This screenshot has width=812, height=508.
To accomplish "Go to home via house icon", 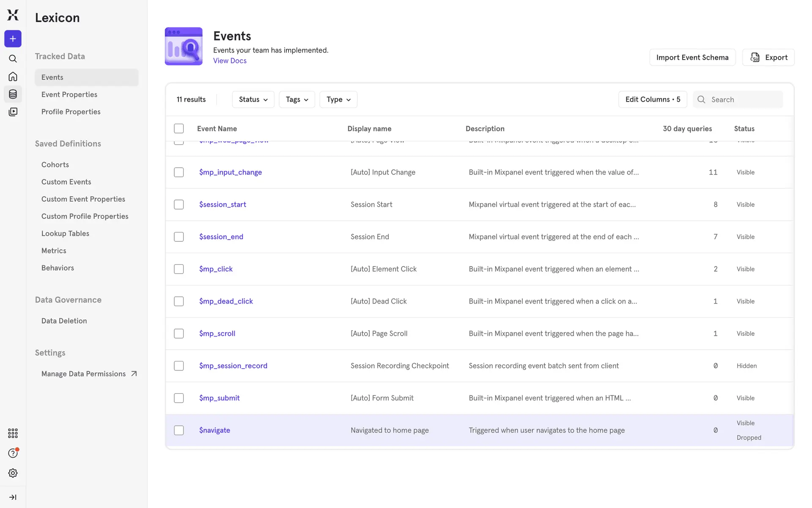I will click(x=13, y=77).
